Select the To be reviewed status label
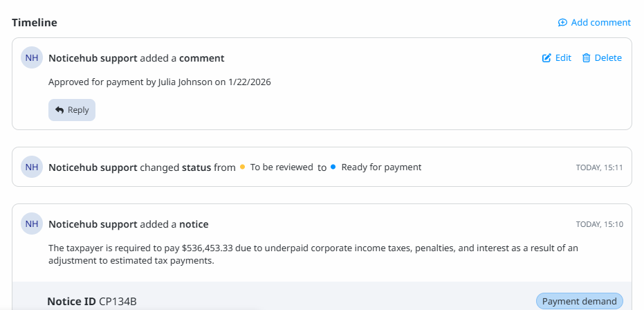Screen dimensions: 644x310 click(x=282, y=167)
